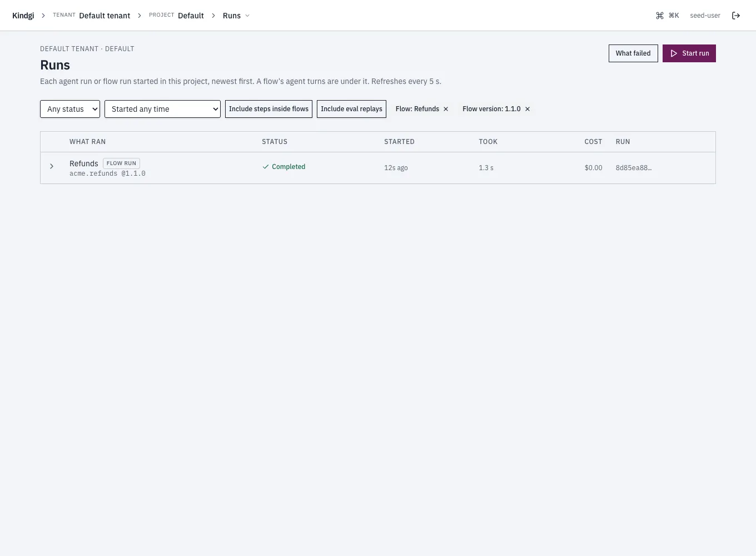
Task: Click the 1.3 s duration cell
Action: pos(486,168)
